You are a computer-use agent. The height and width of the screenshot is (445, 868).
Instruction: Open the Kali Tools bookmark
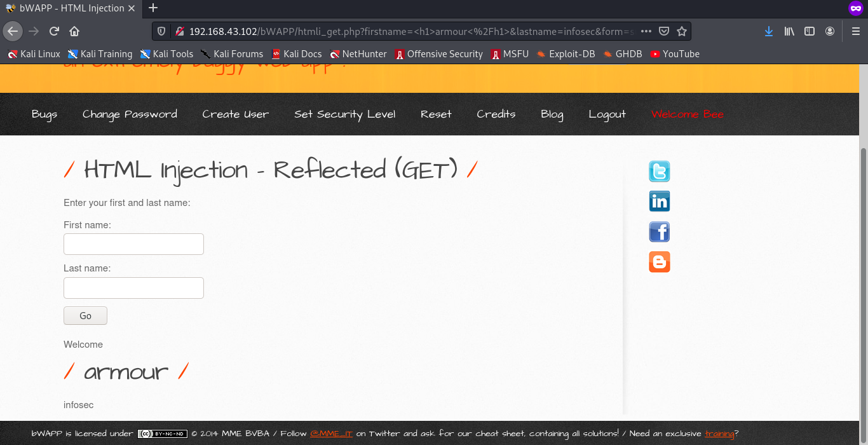click(166, 54)
